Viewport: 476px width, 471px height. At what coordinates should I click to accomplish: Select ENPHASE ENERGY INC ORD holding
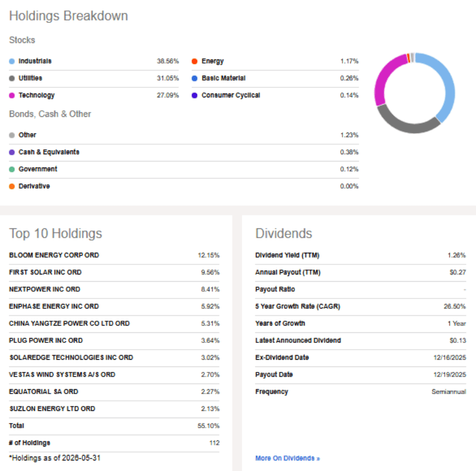coord(54,306)
